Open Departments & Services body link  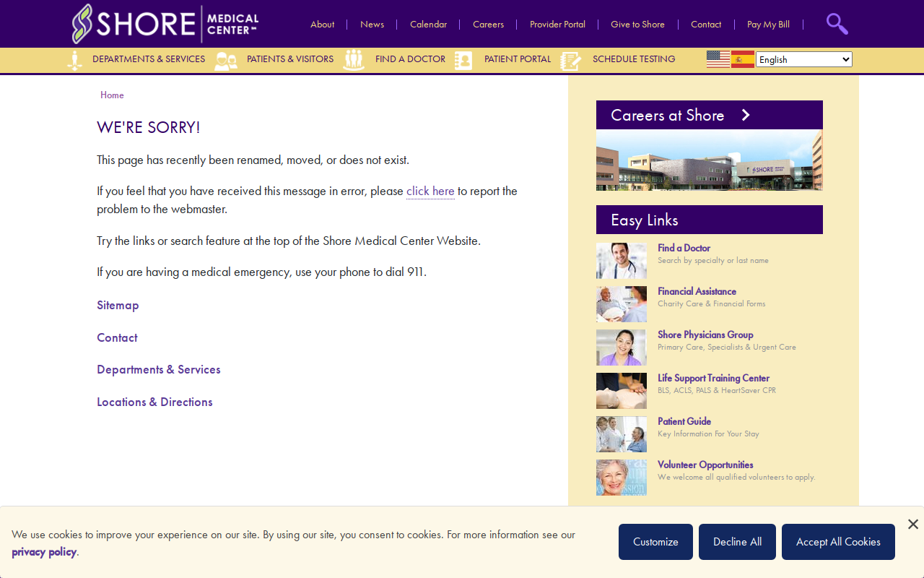point(159,369)
